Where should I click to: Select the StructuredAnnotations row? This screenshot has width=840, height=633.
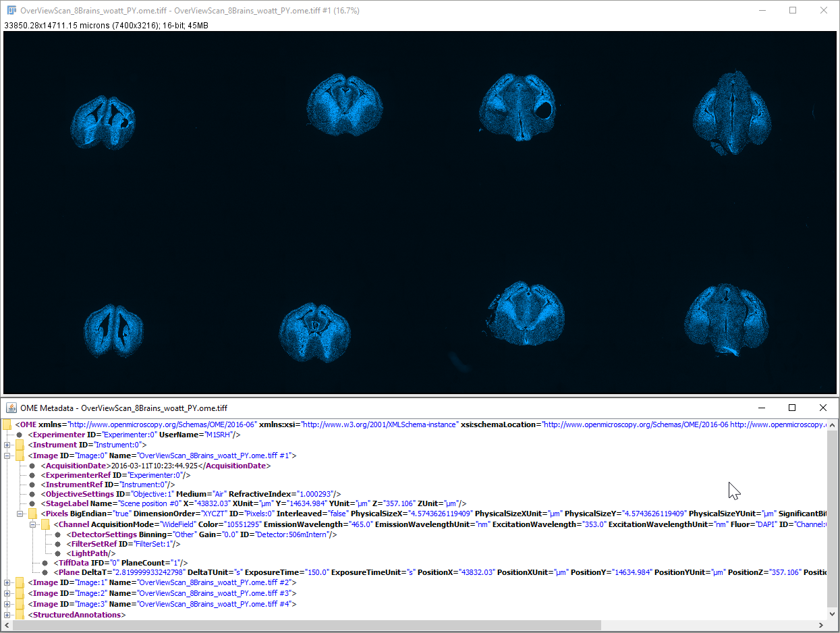click(77, 615)
